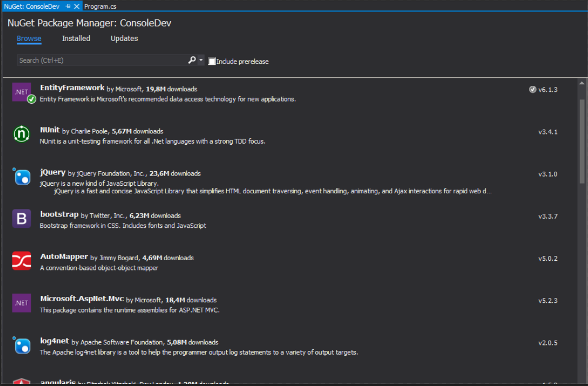The image size is (588, 386).
Task: Click the search magnifier icon
Action: point(192,59)
